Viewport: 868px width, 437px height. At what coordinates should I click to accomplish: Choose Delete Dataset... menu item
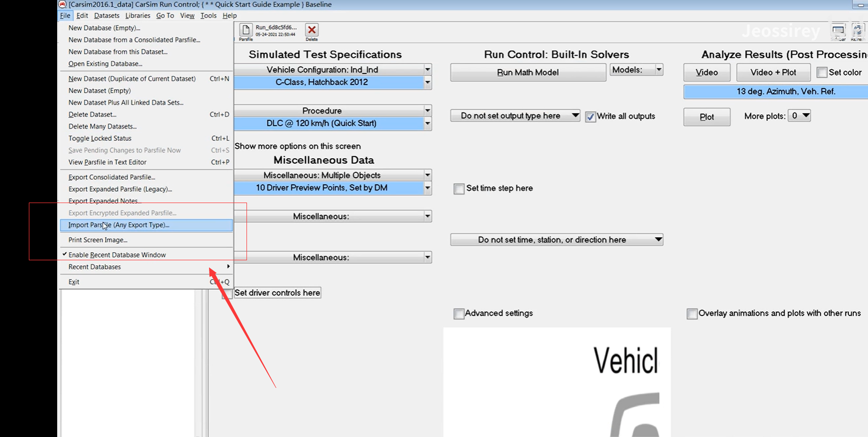tap(147, 114)
